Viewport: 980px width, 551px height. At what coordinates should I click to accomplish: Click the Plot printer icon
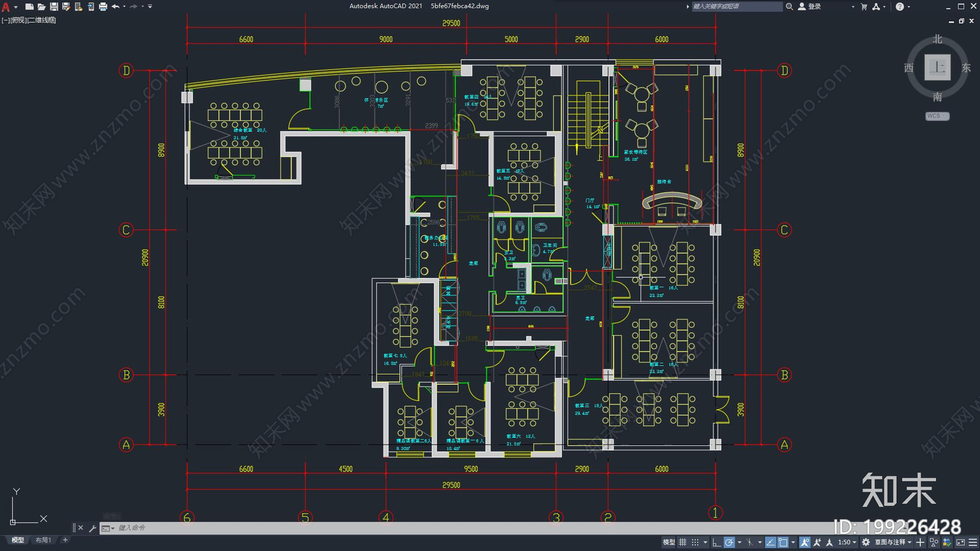pyautogui.click(x=103, y=6)
